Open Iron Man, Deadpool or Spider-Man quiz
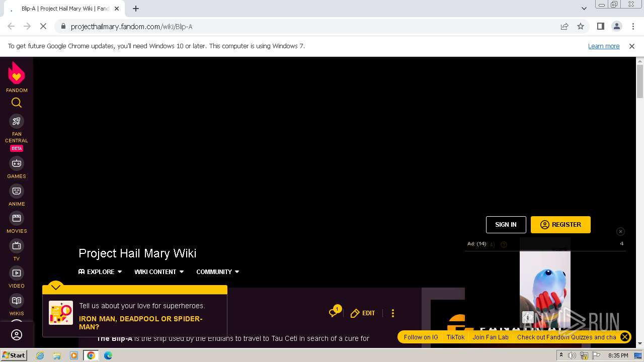This screenshot has width=644, height=362. [141, 323]
